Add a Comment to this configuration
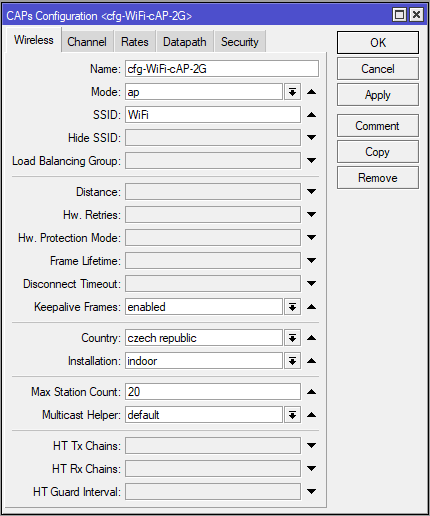Image resolution: width=430 pixels, height=516 pixels. coord(378,126)
